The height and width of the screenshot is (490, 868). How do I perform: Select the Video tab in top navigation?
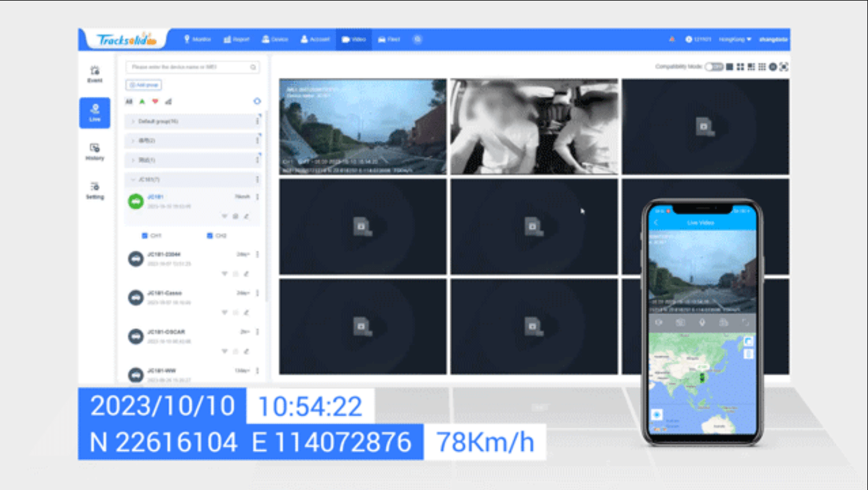coord(354,39)
